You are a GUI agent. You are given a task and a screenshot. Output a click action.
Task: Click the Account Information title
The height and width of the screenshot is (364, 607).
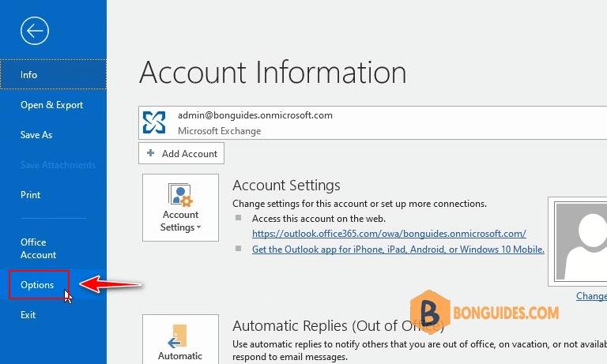(273, 73)
